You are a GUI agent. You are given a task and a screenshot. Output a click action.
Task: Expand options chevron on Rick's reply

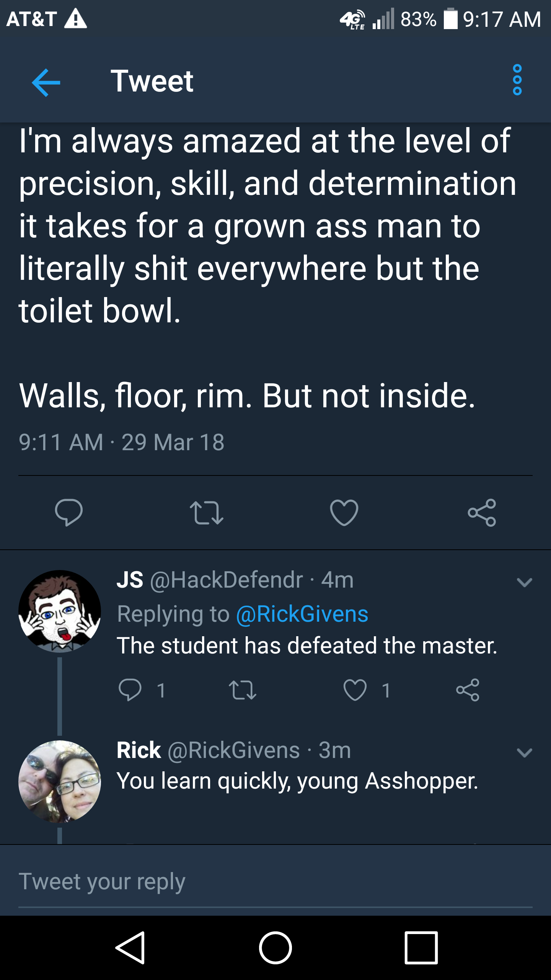(524, 753)
